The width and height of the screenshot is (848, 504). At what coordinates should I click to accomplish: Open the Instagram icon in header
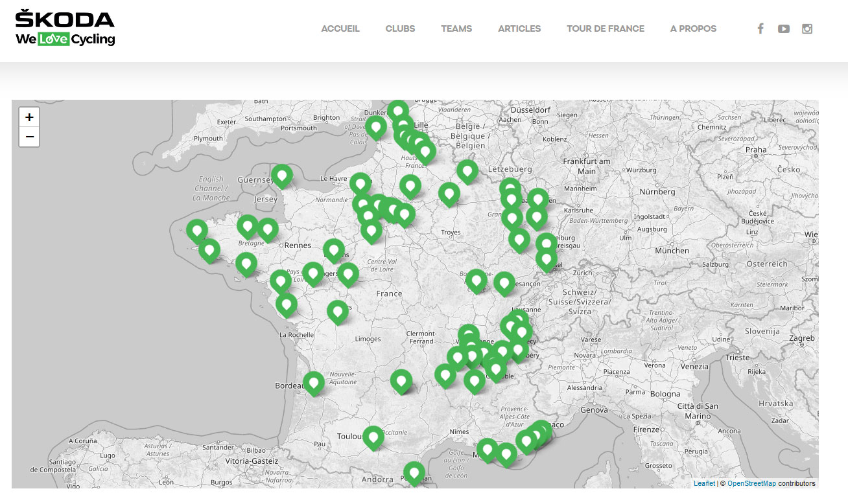tap(807, 29)
